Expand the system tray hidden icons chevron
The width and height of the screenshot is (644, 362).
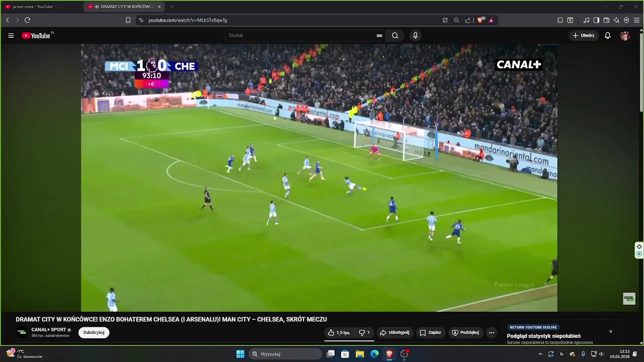[540, 354]
